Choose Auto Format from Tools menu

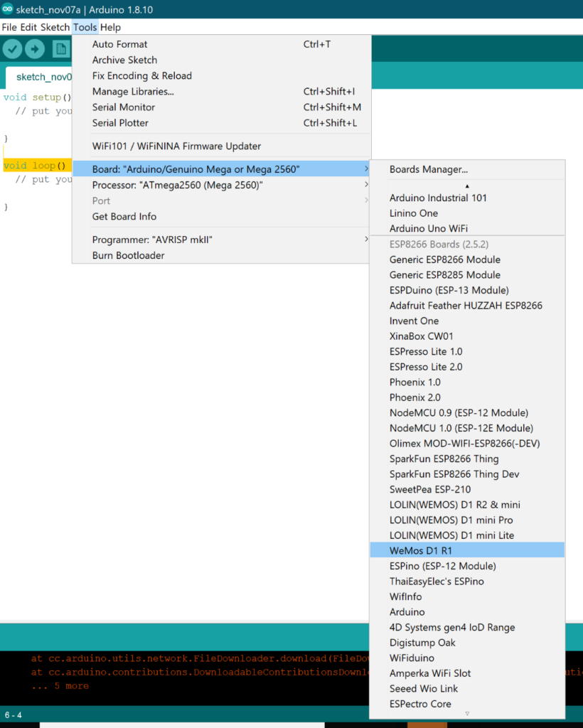(222, 44)
